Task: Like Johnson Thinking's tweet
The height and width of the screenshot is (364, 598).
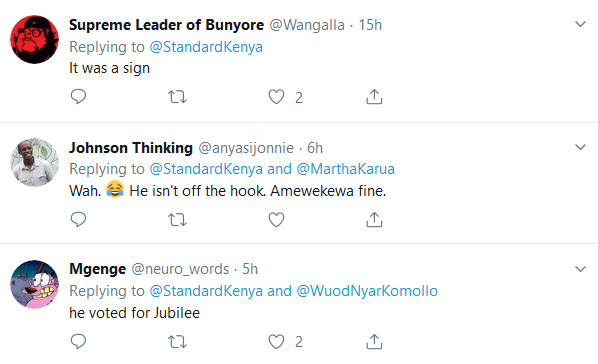Action: point(276,219)
